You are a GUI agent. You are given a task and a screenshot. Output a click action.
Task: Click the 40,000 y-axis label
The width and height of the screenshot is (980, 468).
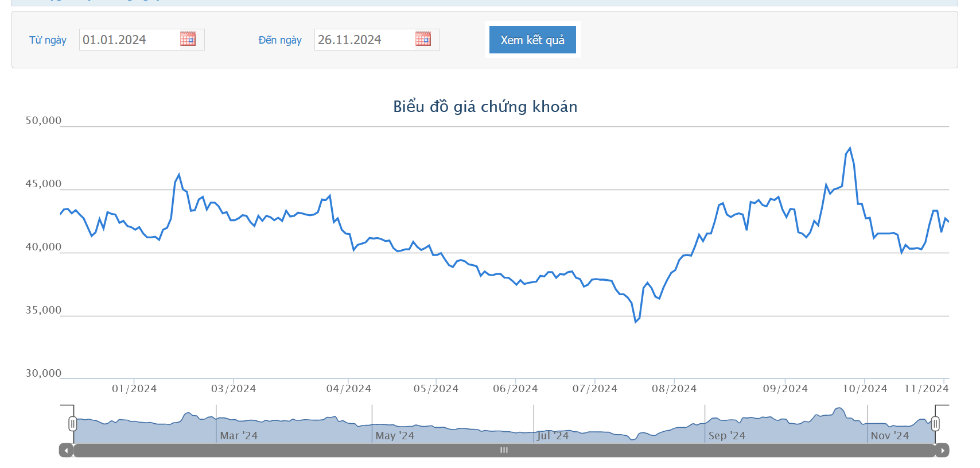tap(44, 247)
